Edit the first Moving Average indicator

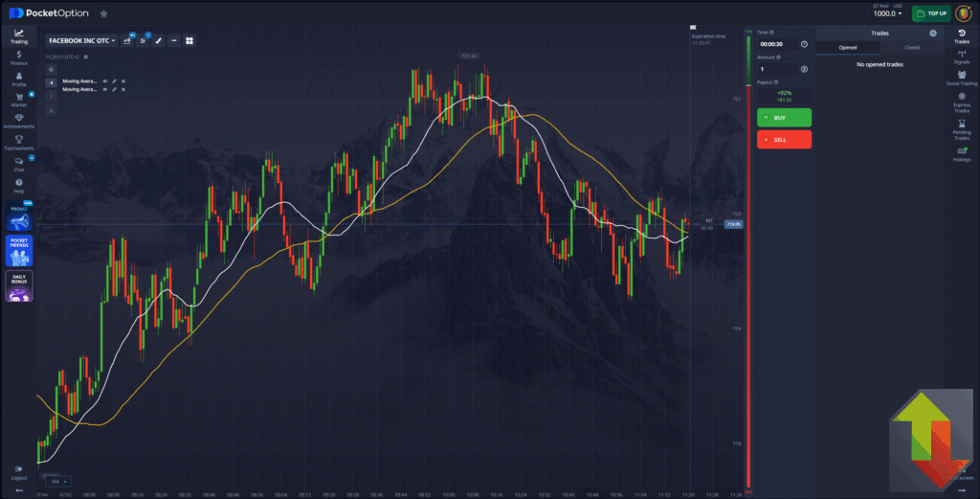pos(115,81)
